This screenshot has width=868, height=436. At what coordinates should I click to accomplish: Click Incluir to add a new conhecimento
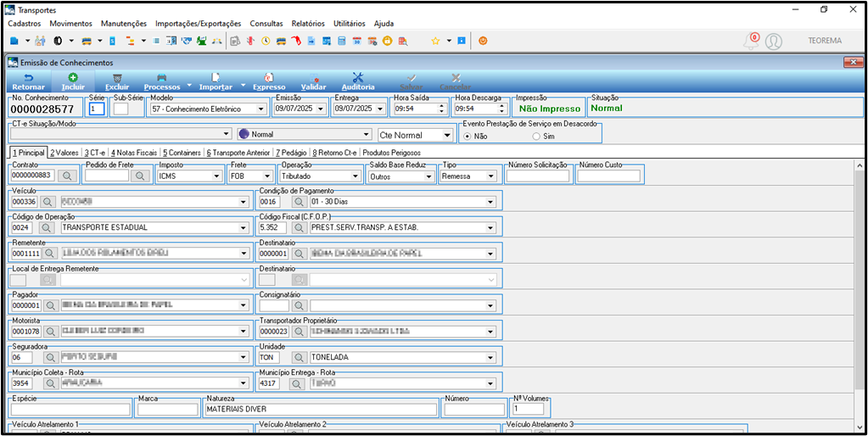[73, 81]
